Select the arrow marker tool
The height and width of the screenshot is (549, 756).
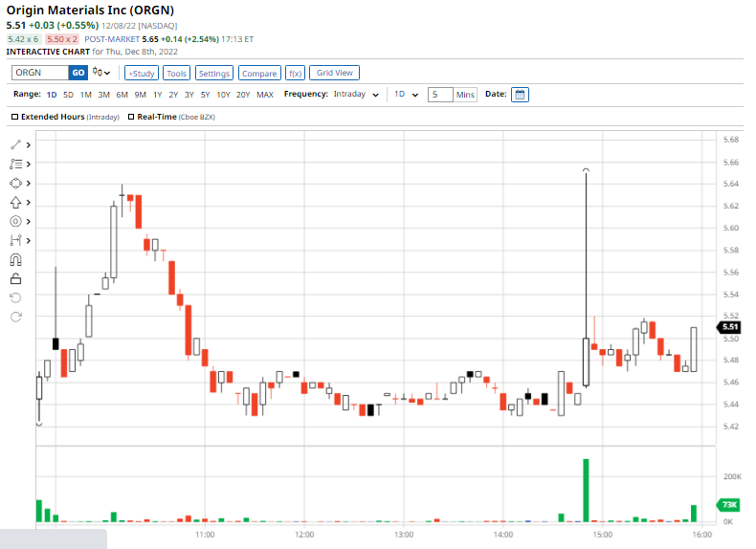click(16, 202)
